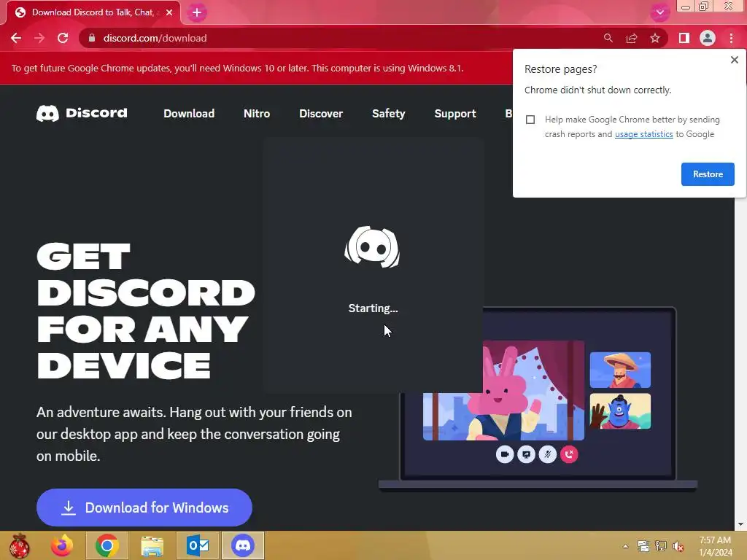Open the Start ornament icon in taskbar
Image resolution: width=747 pixels, height=560 pixels.
click(19, 545)
